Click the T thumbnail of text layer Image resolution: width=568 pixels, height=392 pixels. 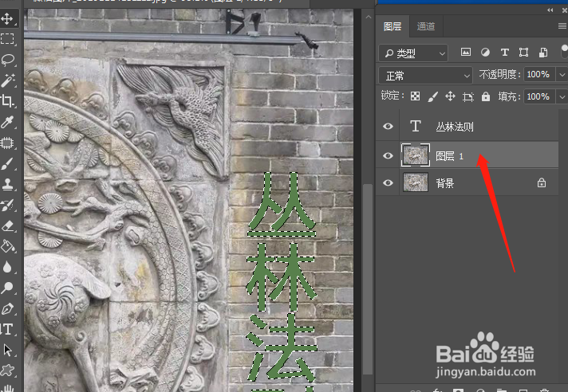point(416,126)
